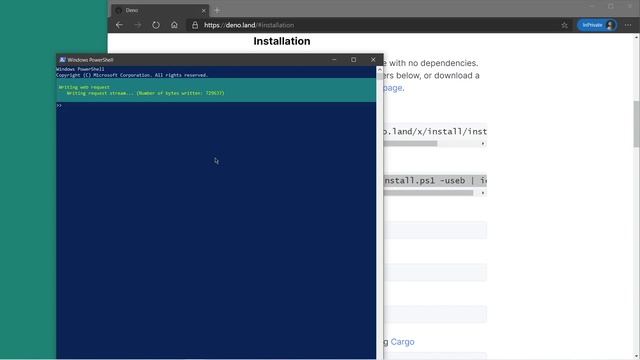Click the releases page link
The height and width of the screenshot is (360, 640).
392,88
